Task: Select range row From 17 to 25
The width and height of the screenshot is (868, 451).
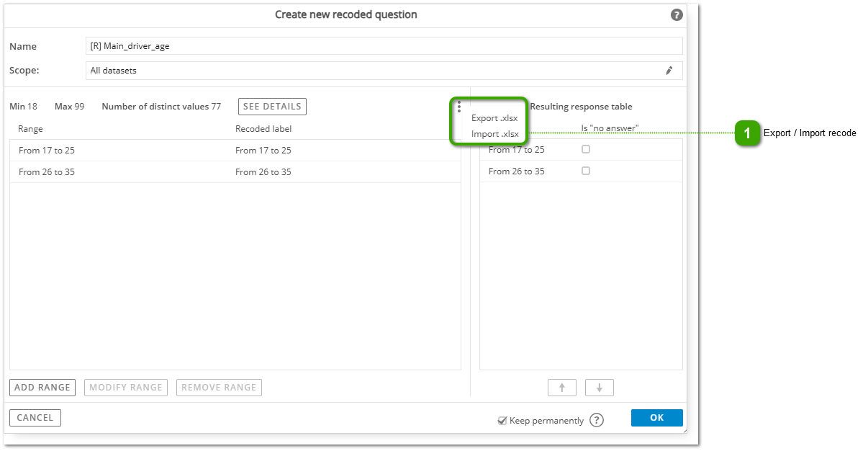Action: click(x=235, y=151)
